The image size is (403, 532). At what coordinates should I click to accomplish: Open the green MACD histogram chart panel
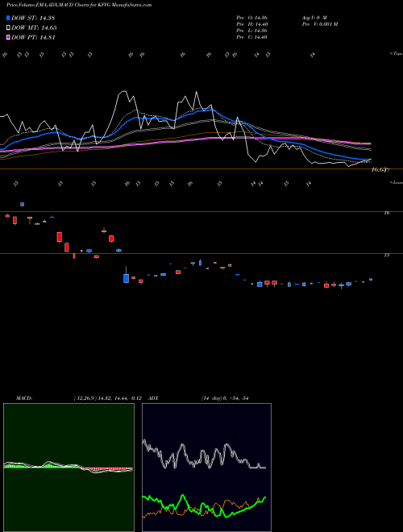click(x=69, y=468)
